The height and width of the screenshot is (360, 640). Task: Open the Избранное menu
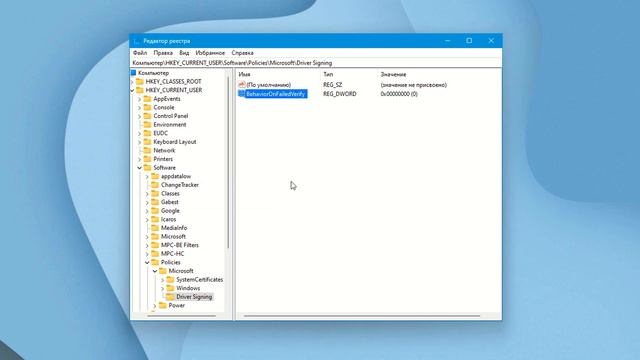pos(210,53)
